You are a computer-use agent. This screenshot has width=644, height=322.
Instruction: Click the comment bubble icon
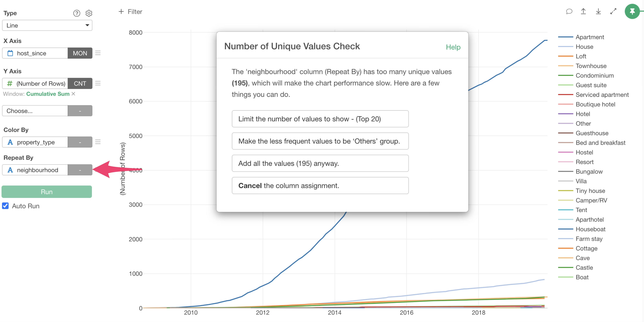(x=569, y=12)
